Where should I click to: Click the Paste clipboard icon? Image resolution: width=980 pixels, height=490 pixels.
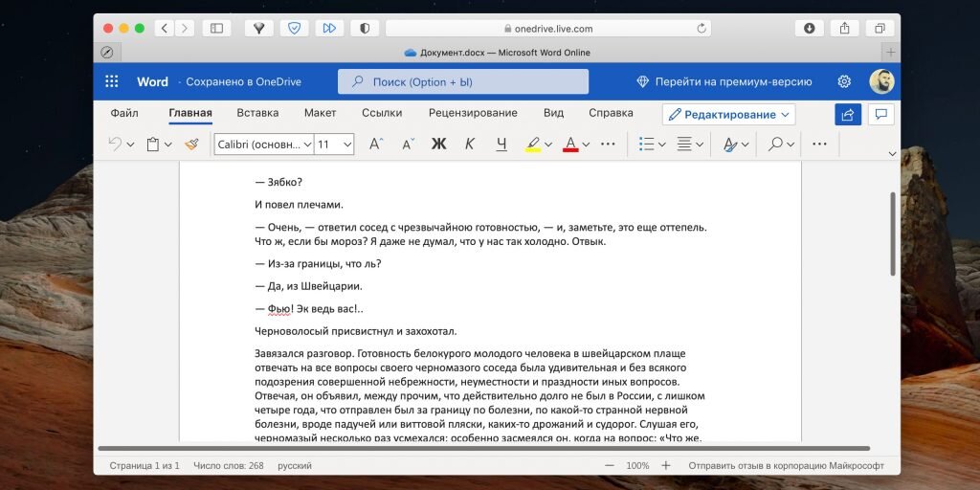pyautogui.click(x=152, y=145)
